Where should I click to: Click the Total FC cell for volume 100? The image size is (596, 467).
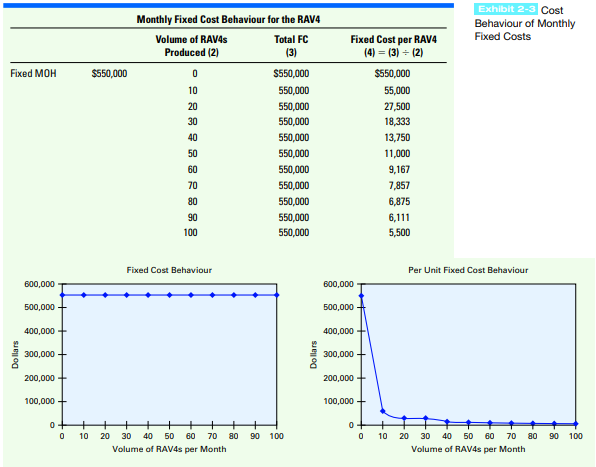[x=294, y=233]
